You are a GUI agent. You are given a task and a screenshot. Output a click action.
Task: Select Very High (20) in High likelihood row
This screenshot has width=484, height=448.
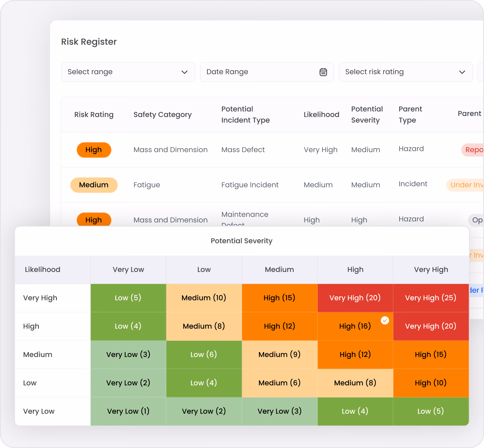pos(431,326)
